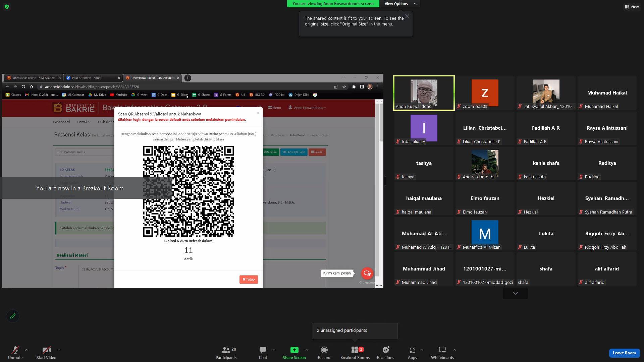Click the Share Screen button

(294, 353)
